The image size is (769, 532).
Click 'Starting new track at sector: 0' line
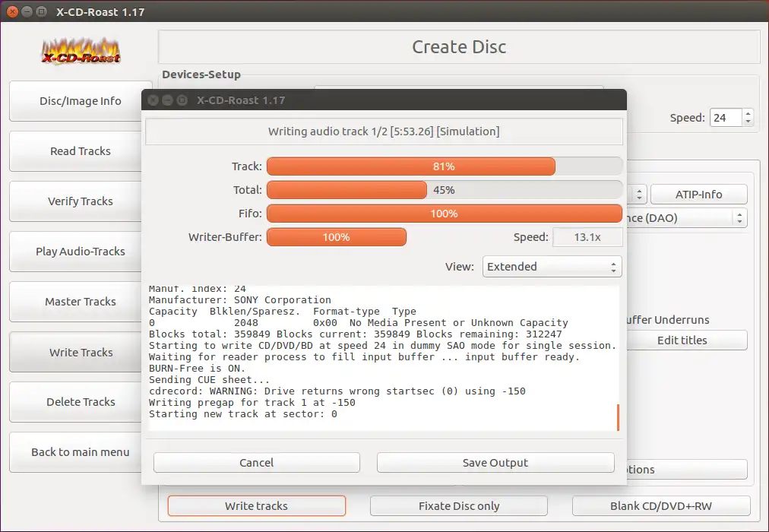(x=242, y=414)
